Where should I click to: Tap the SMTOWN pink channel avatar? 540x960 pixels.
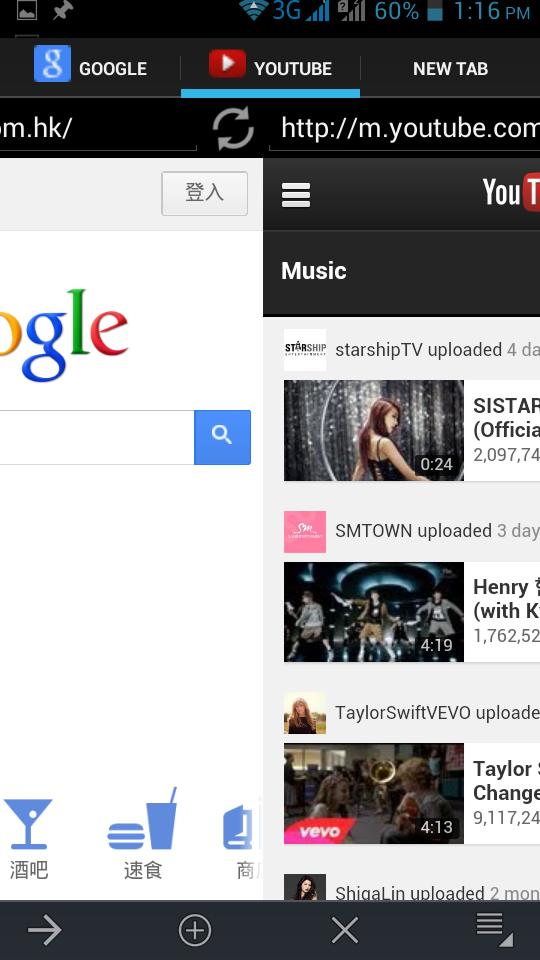pos(305,531)
